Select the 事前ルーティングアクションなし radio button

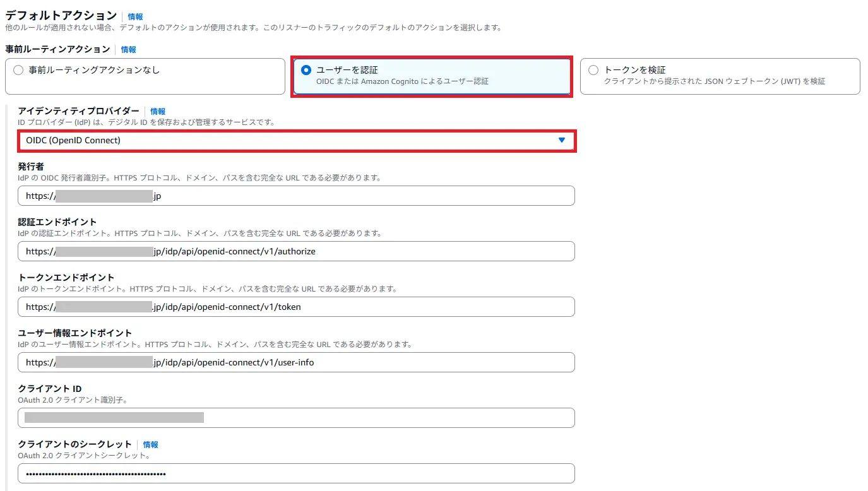tap(18, 70)
